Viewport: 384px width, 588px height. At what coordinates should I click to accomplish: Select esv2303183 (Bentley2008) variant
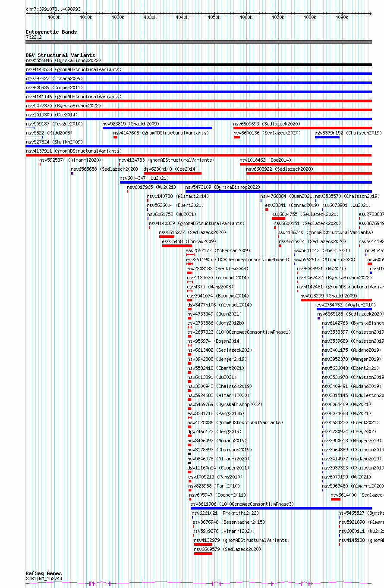[218, 269]
